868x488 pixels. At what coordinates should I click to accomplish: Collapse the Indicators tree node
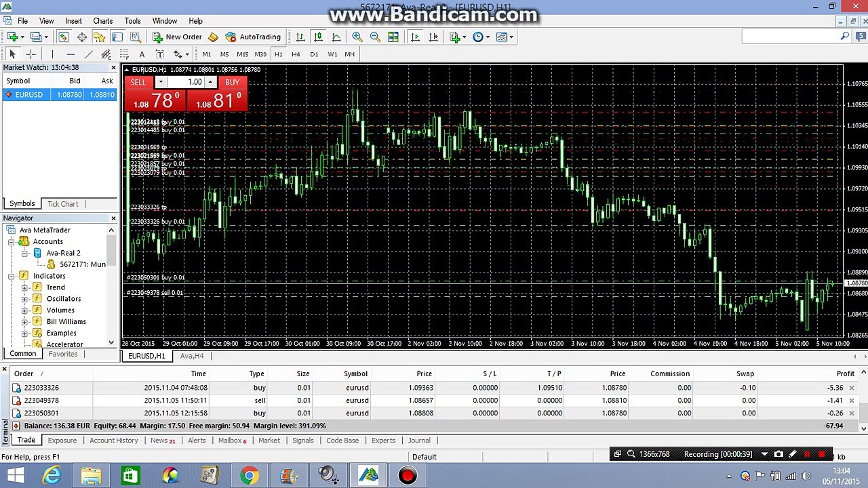point(12,276)
